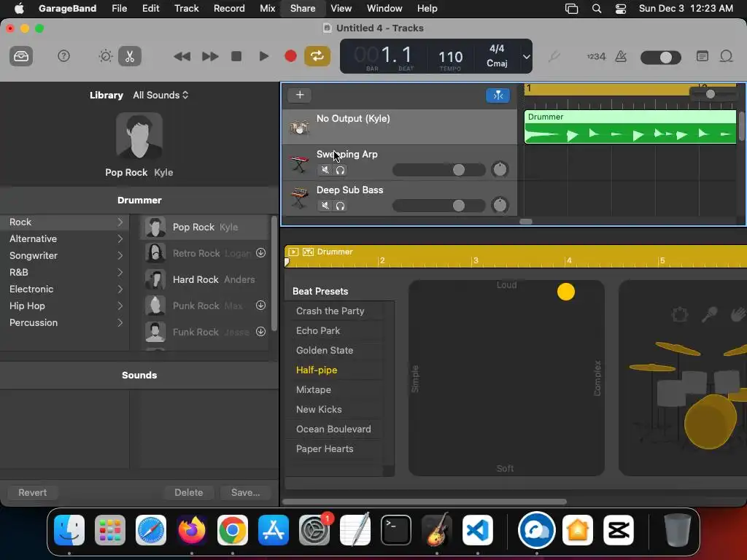Image resolution: width=747 pixels, height=560 pixels.
Task: Mute the Sweeping Arp track
Action: click(x=325, y=170)
